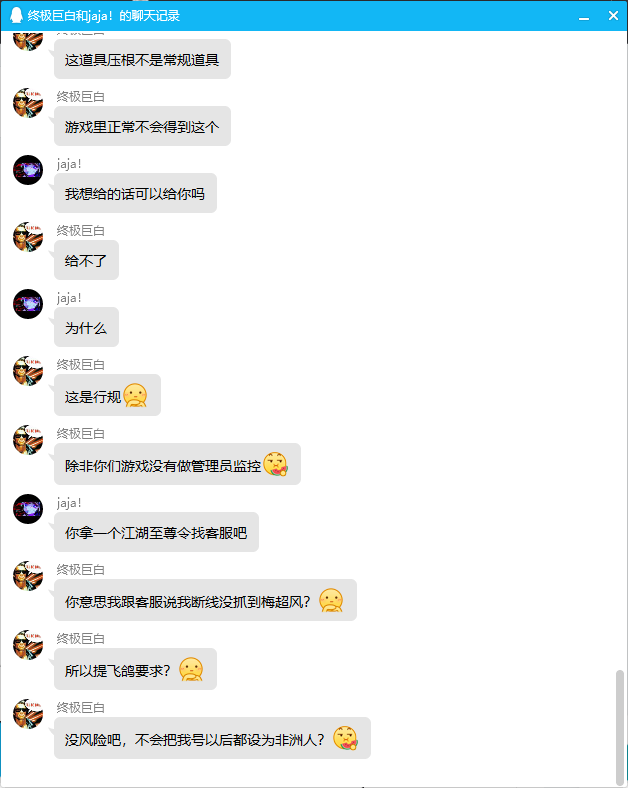Click sender name 'jaja!' above '为什么'
Screen dimensions: 628x788
(x=69, y=298)
